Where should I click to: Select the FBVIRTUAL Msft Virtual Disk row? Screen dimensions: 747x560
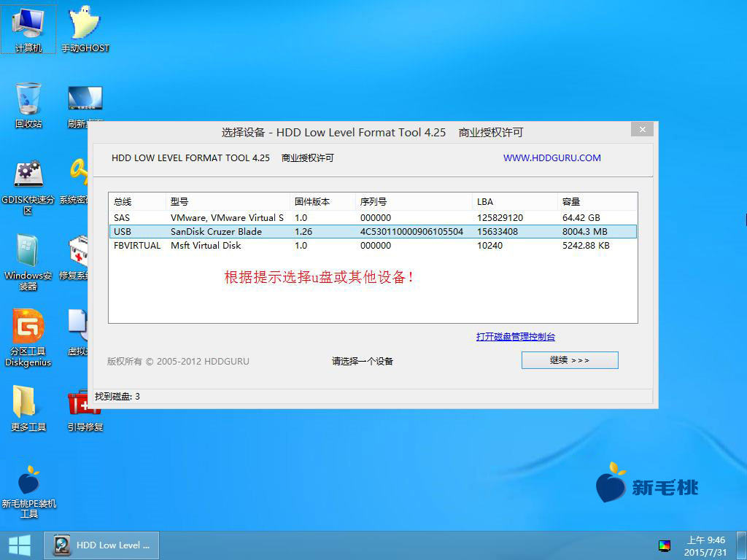373,245
